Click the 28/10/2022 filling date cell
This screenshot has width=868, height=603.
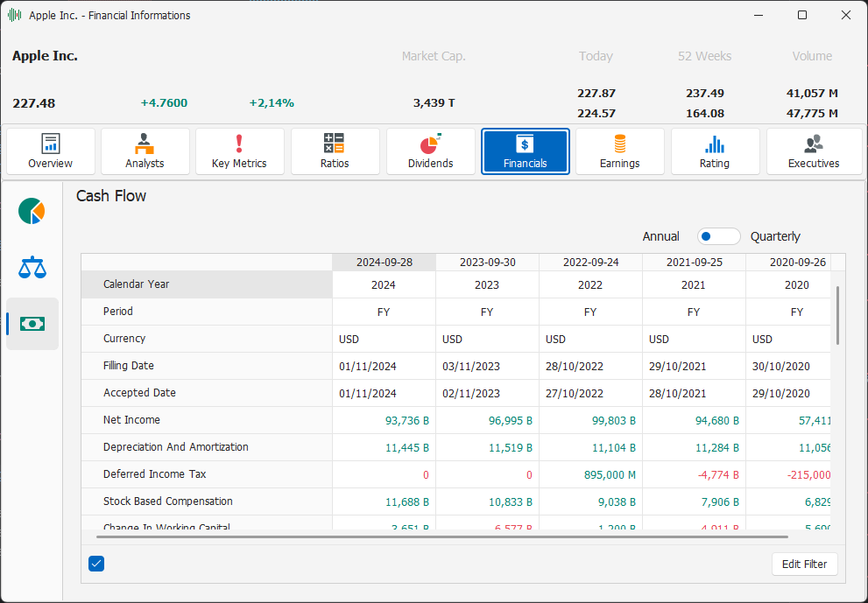[590, 366]
